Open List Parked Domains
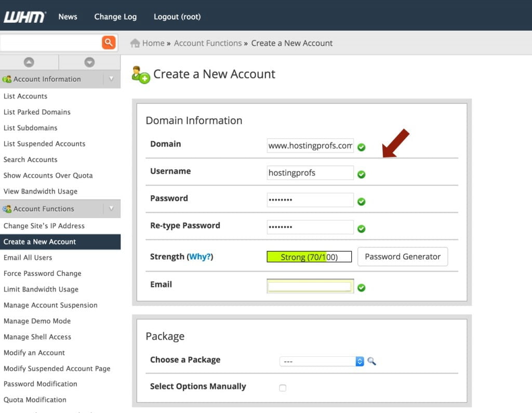The width and height of the screenshot is (532, 413). [37, 112]
